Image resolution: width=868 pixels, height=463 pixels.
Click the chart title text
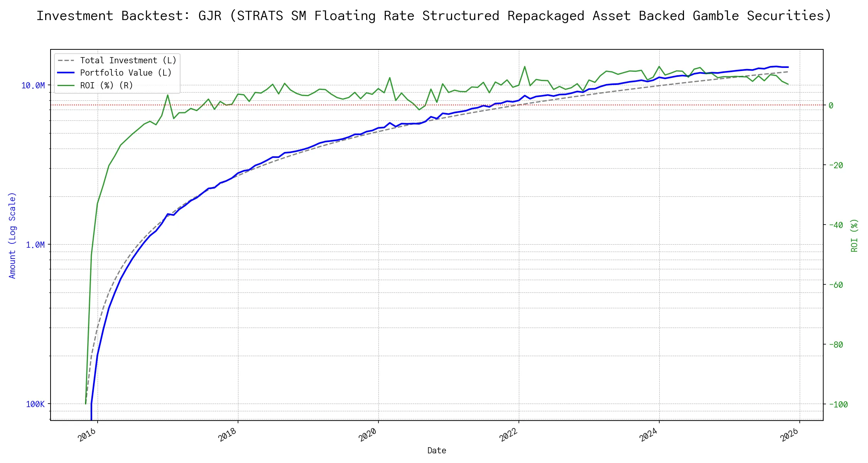tap(434, 16)
